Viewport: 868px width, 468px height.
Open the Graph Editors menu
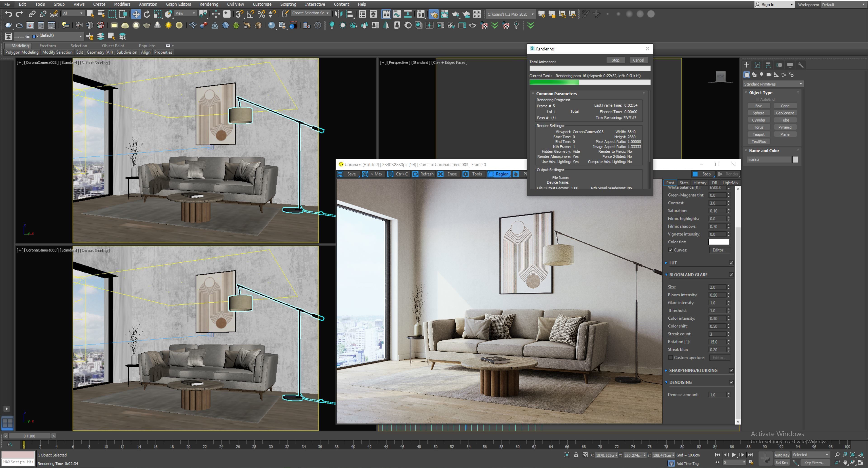click(178, 4)
